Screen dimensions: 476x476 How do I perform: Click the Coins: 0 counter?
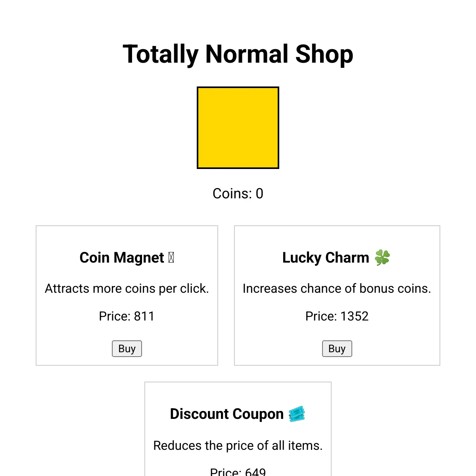[x=238, y=194]
